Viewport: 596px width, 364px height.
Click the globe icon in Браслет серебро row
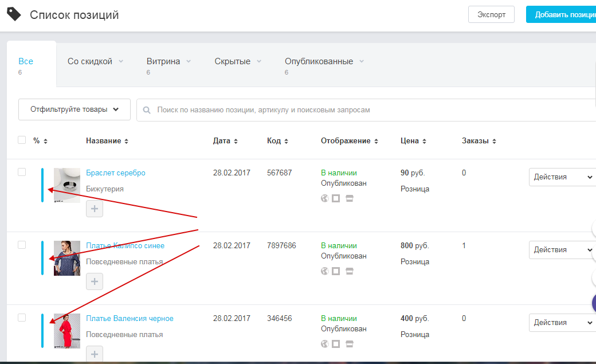pos(324,198)
